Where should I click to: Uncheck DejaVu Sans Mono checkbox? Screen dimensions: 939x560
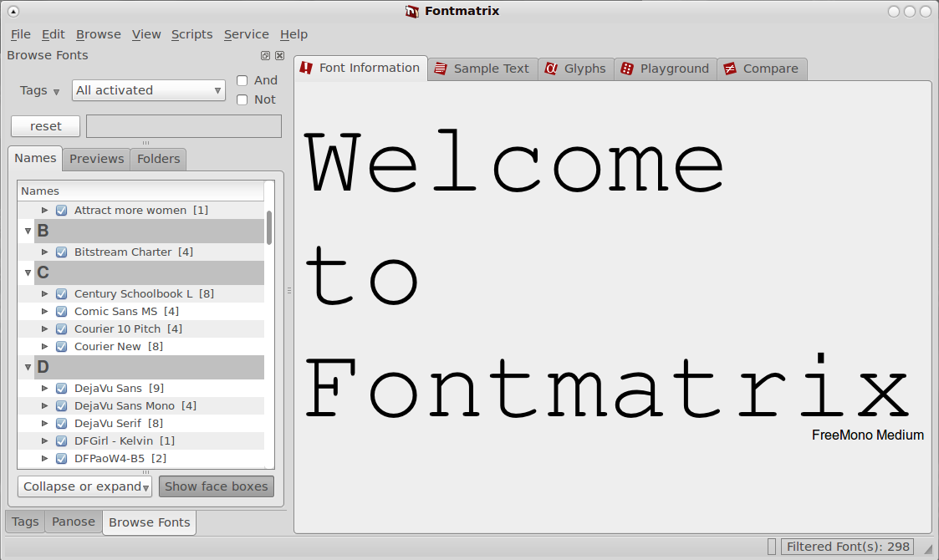[x=61, y=405]
